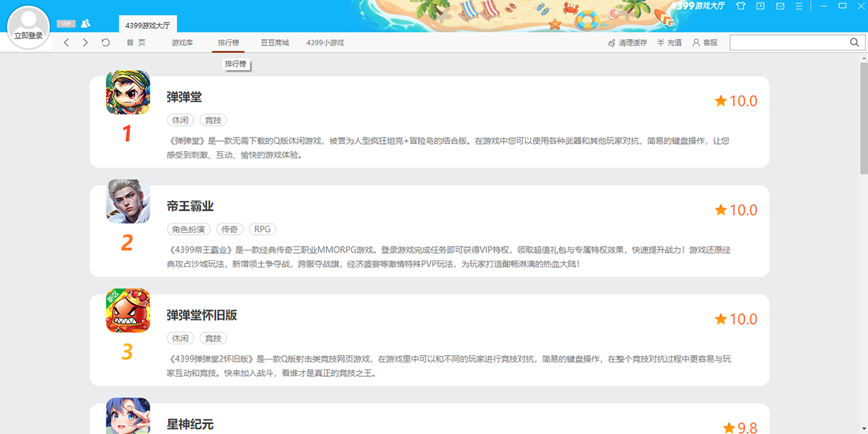The height and width of the screenshot is (434, 868).
Task: Open the 豆豆商城 tab
Action: pyautogui.click(x=275, y=43)
